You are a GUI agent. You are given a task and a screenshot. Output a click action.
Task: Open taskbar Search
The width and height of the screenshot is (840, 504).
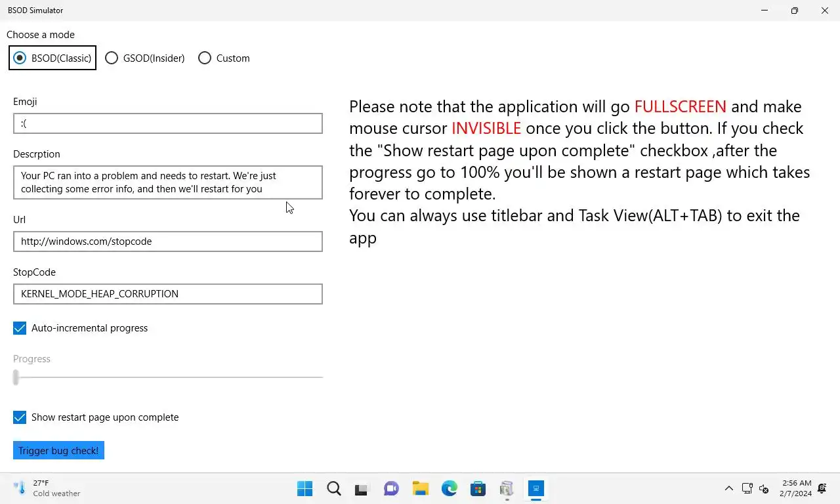point(334,489)
